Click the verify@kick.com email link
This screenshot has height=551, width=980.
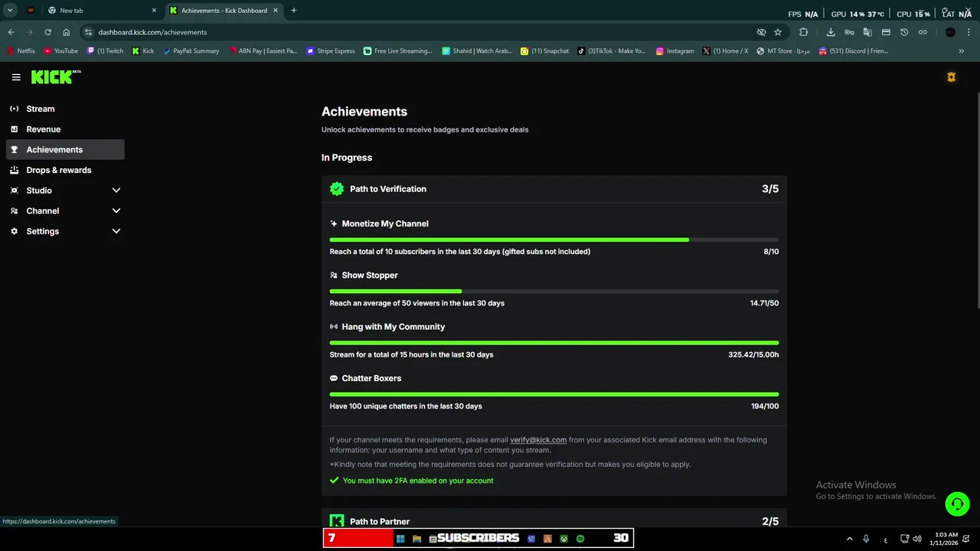[538, 440]
